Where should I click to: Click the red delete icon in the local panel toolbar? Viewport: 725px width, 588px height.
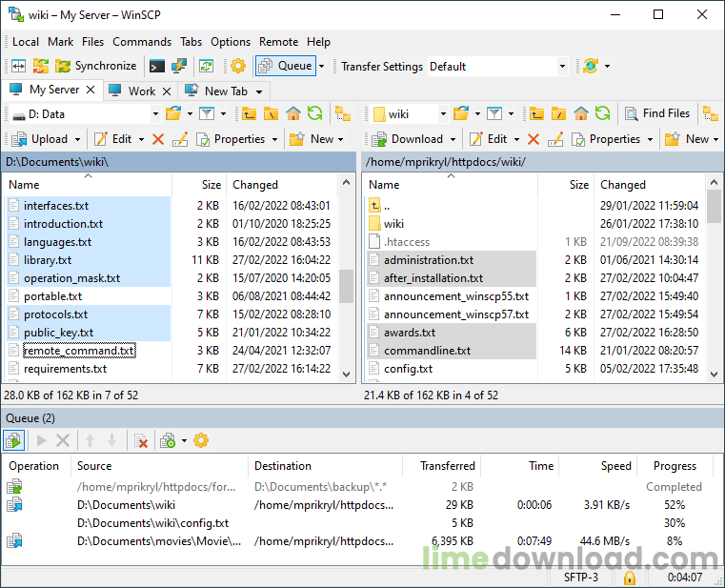point(158,139)
